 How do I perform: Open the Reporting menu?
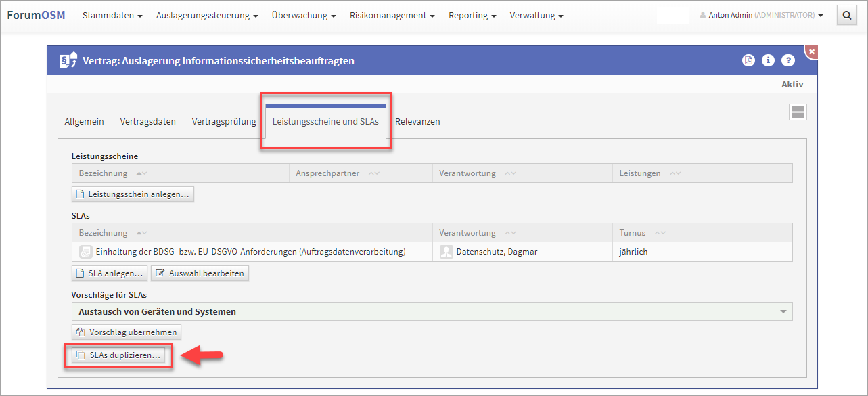(x=472, y=15)
